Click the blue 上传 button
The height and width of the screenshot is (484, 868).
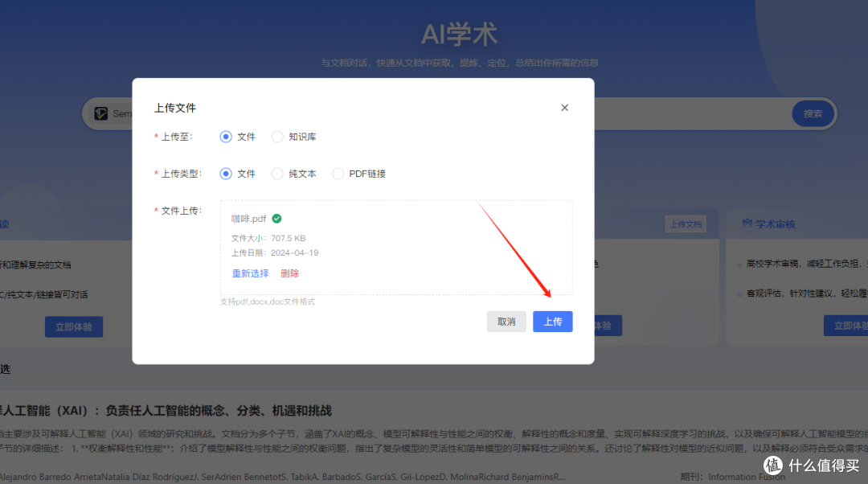point(552,322)
